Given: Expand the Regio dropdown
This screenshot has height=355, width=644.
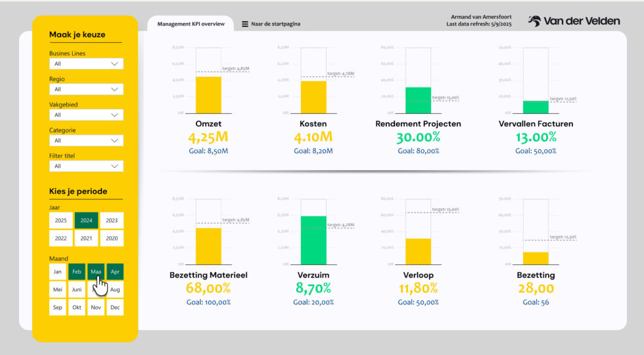Looking at the screenshot, I should (x=86, y=89).
